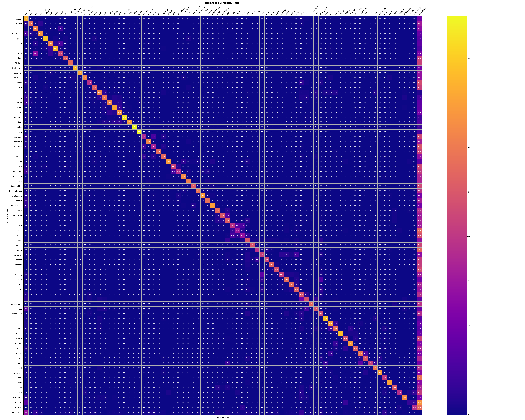
Task: Click the 19% background cell in the person row
Action: point(419,19)
